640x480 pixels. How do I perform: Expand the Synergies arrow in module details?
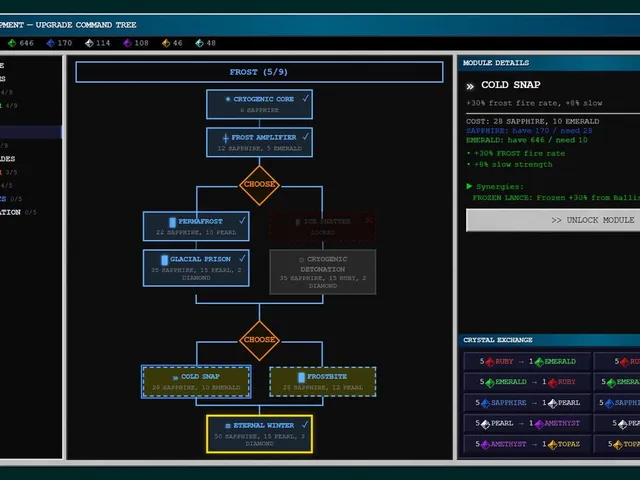pos(469,186)
